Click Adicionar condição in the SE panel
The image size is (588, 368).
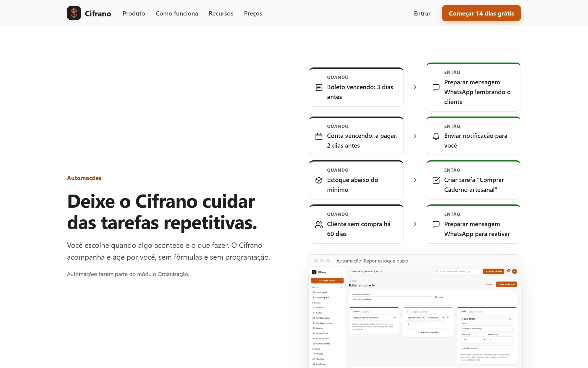coord(428,332)
